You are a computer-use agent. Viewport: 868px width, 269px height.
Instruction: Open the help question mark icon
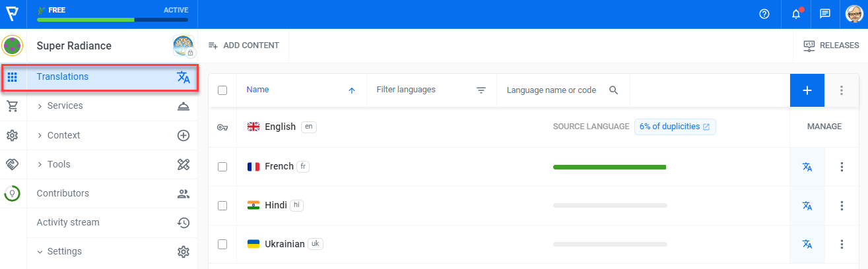click(x=764, y=14)
